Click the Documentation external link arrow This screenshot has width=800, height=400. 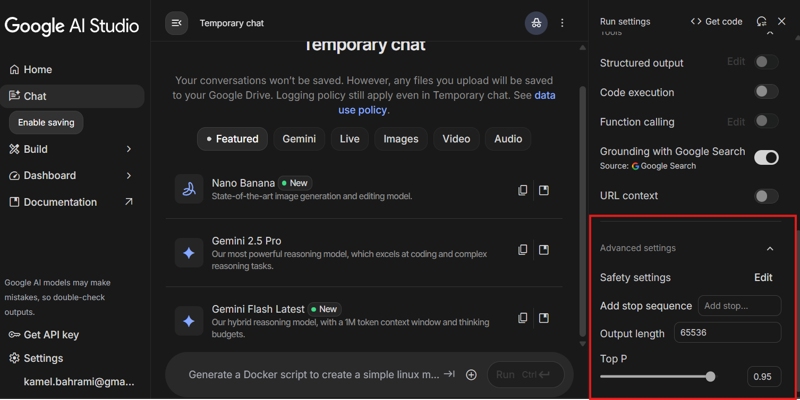coord(129,202)
